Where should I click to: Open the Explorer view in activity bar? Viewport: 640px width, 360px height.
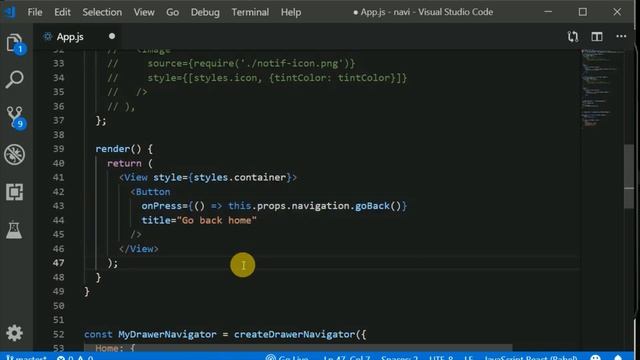[x=16, y=43]
